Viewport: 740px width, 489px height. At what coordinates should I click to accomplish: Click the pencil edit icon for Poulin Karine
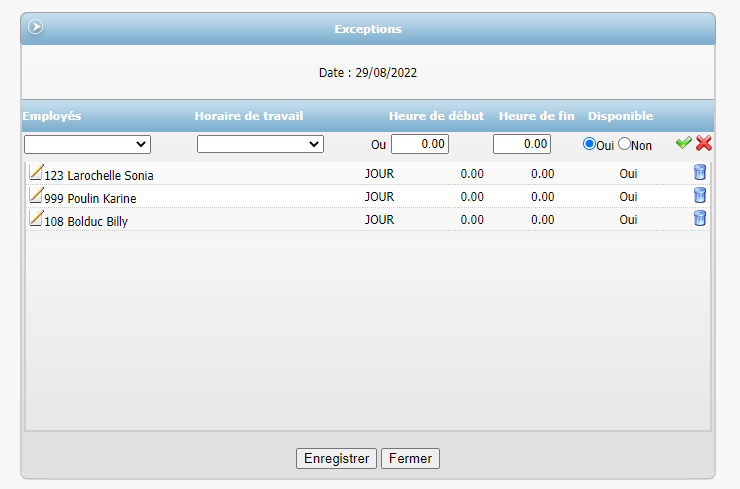[x=36, y=195]
